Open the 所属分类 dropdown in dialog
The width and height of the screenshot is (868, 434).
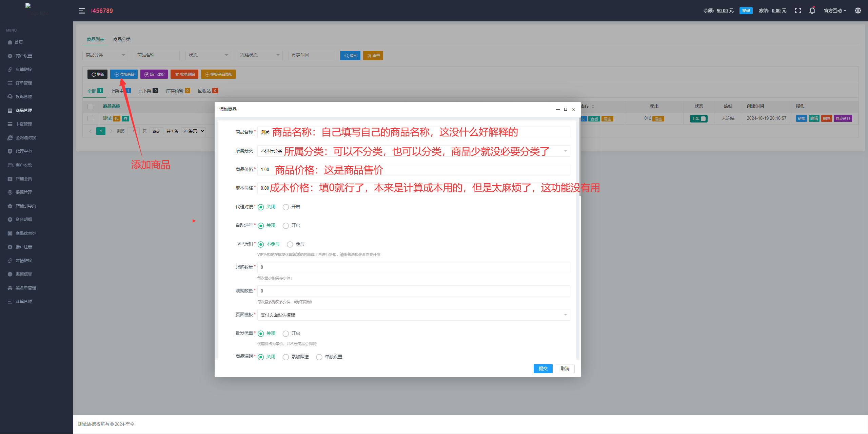(414, 151)
